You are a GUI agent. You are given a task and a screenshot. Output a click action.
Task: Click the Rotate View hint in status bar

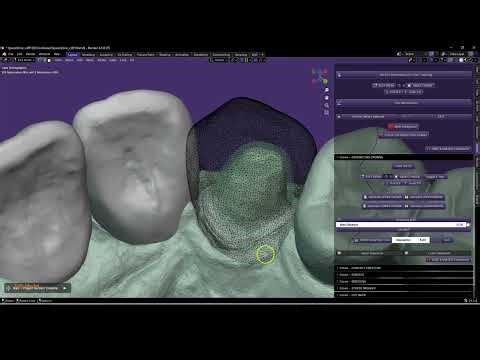point(27,301)
